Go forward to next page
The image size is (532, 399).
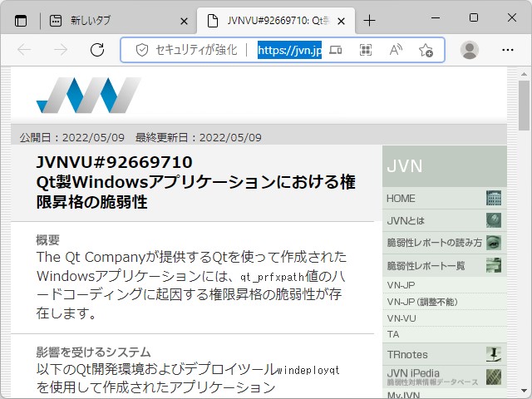point(61,50)
